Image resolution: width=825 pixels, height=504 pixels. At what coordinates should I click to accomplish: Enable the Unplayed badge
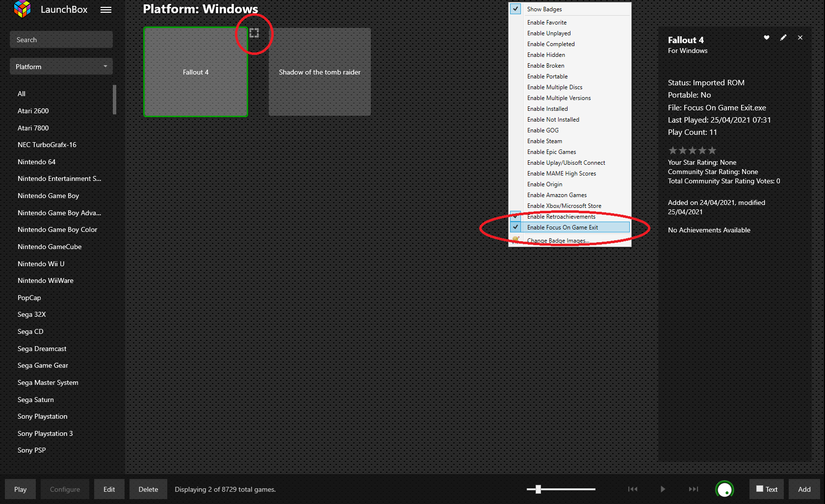pyautogui.click(x=569, y=33)
